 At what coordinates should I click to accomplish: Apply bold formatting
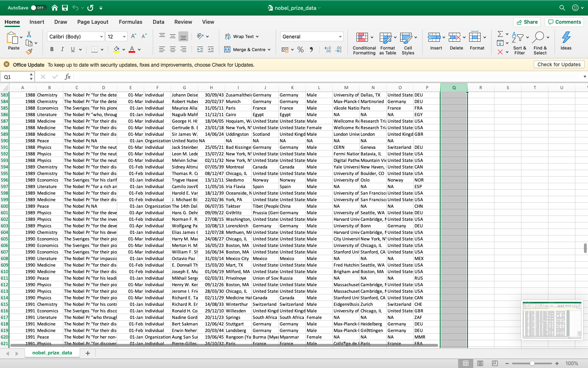[51, 49]
